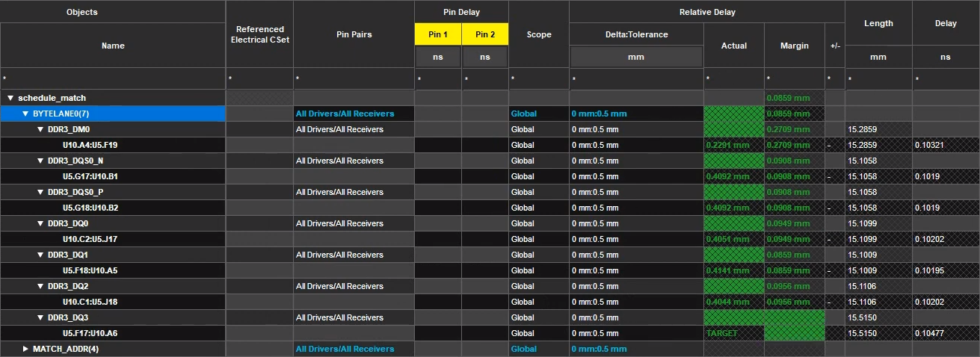Click the Referenced Electrical CSet header
Image resolution: width=980 pixels, height=357 pixels.
tap(259, 34)
